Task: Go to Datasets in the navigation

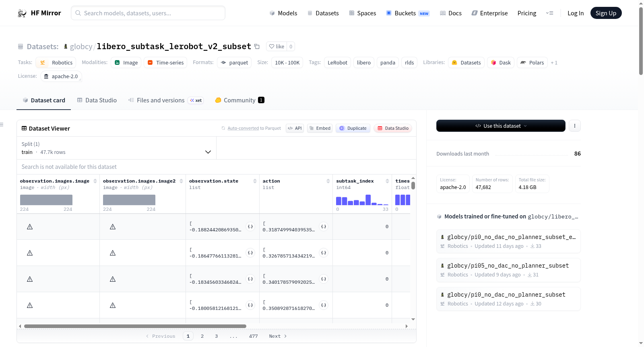Action: click(x=323, y=13)
